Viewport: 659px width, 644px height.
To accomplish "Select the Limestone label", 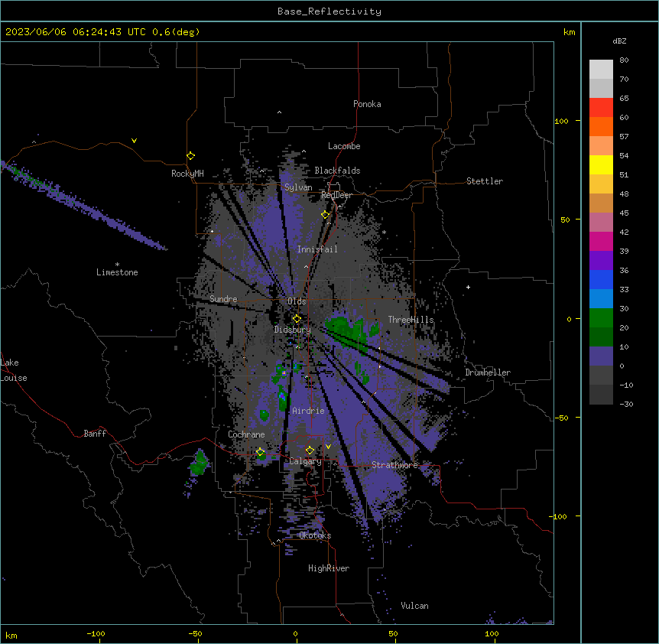I will point(117,272).
